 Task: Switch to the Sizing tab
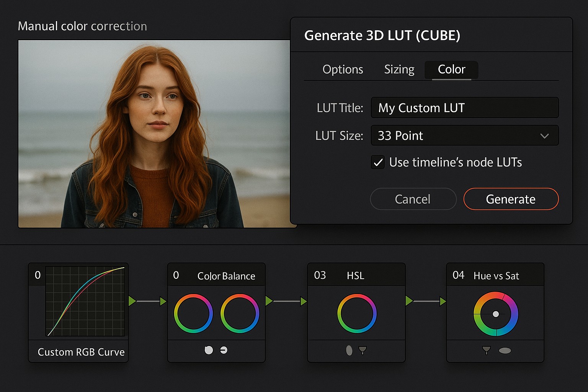(x=399, y=69)
